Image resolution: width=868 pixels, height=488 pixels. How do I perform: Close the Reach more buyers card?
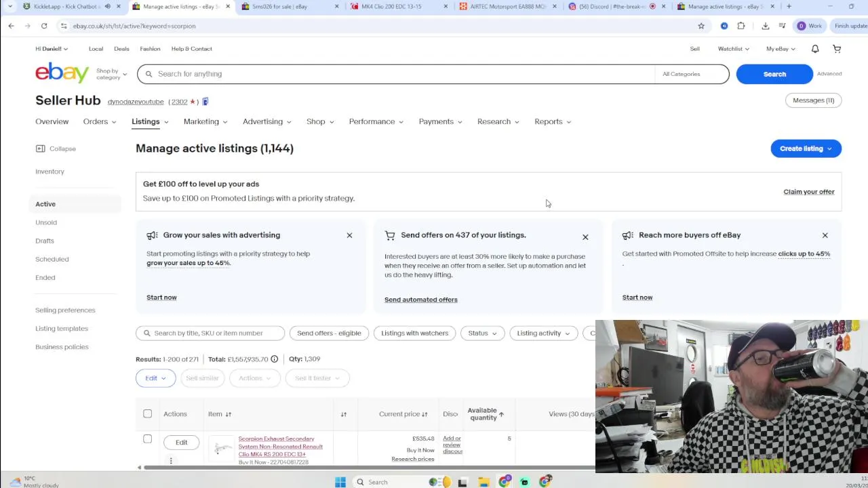825,235
